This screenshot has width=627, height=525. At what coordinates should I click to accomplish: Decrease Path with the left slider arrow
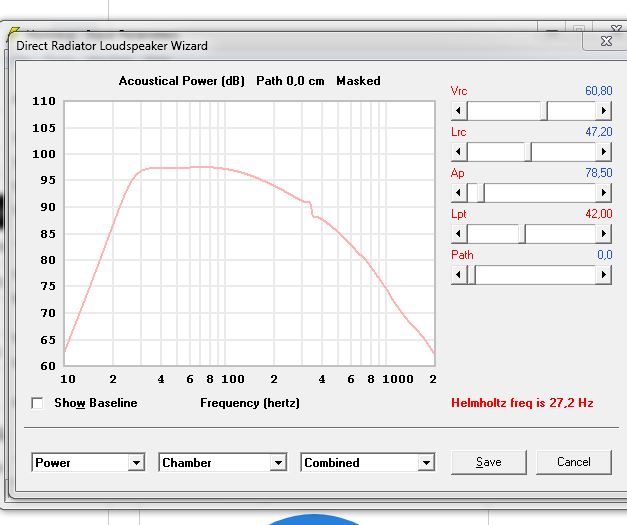[x=459, y=275]
